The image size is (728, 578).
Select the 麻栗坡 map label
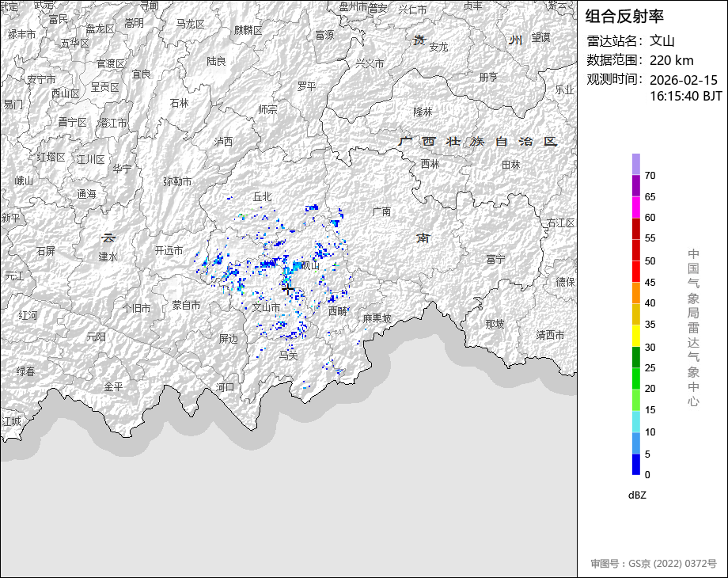coord(377,318)
